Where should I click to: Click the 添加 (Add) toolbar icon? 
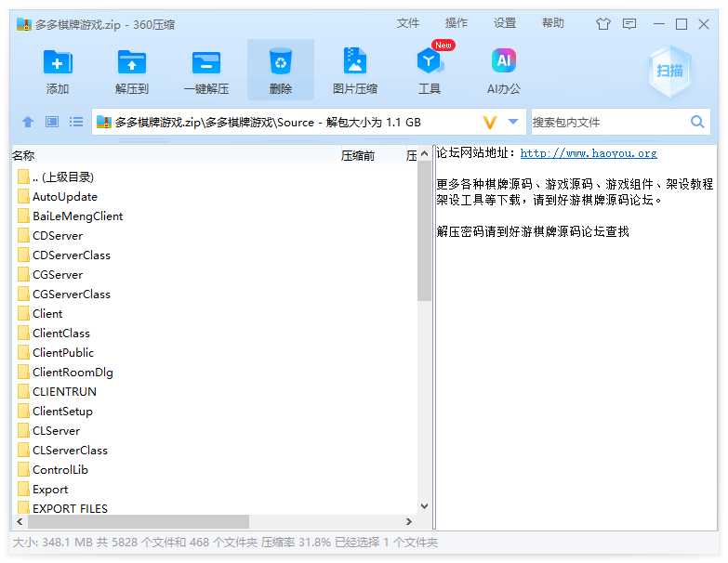pyautogui.click(x=58, y=62)
